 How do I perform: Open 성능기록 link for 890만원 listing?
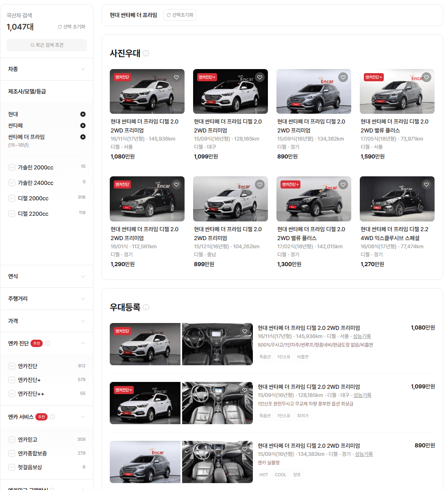pyautogui.click(x=364, y=454)
